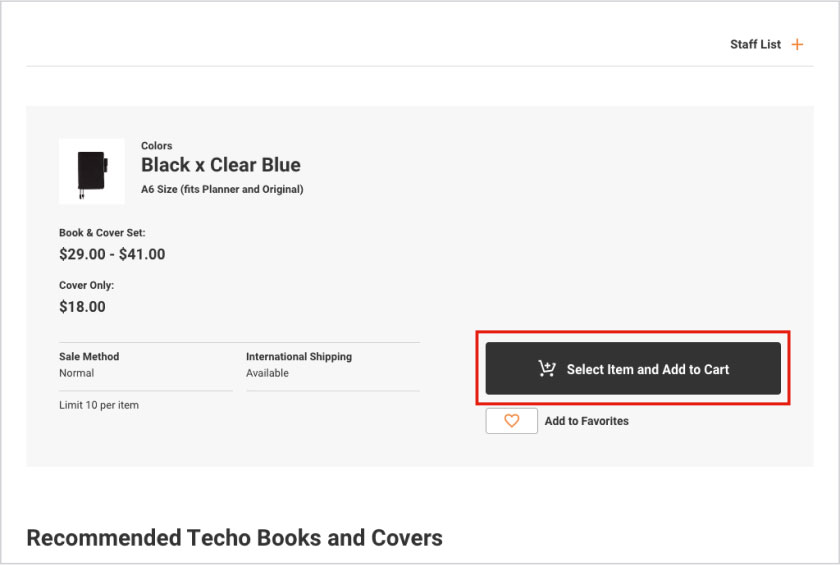Click the Recommended Techo Books and Covers heading

click(234, 538)
